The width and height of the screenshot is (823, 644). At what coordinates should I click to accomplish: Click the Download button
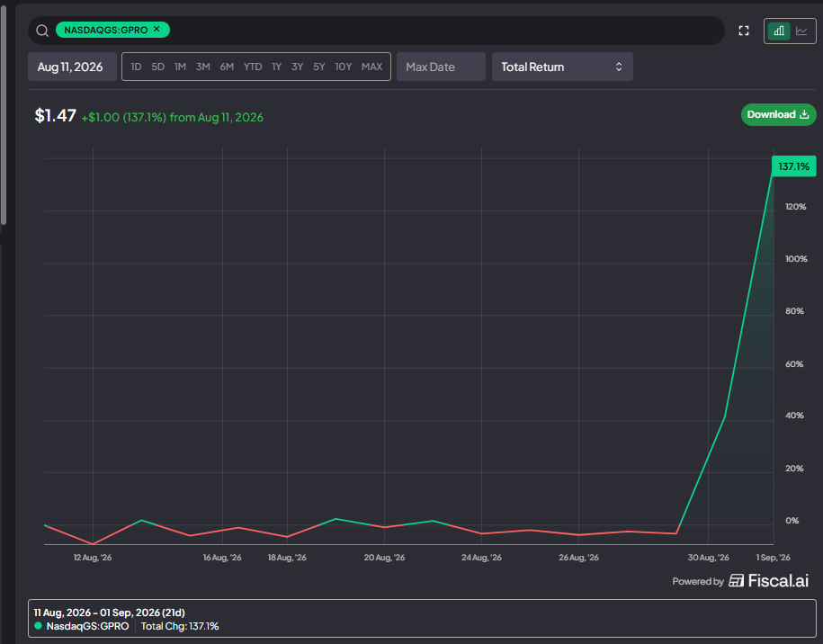click(x=778, y=114)
